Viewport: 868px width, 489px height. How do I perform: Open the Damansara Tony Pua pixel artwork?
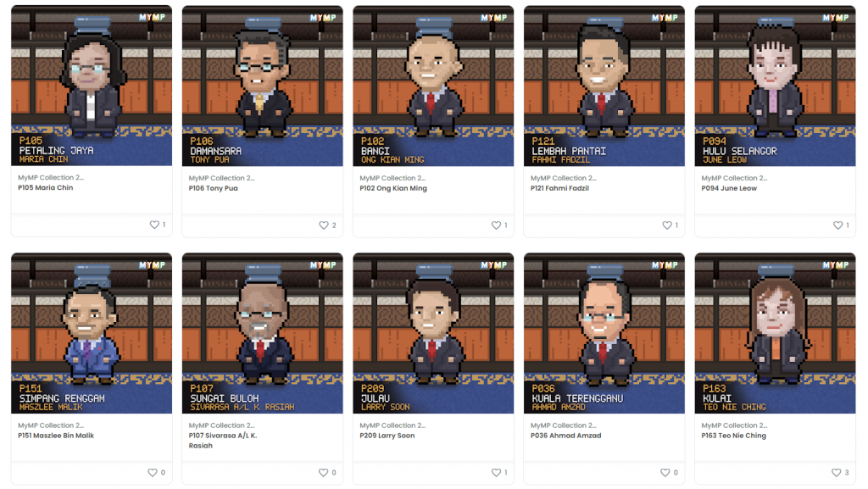pyautogui.click(x=263, y=86)
